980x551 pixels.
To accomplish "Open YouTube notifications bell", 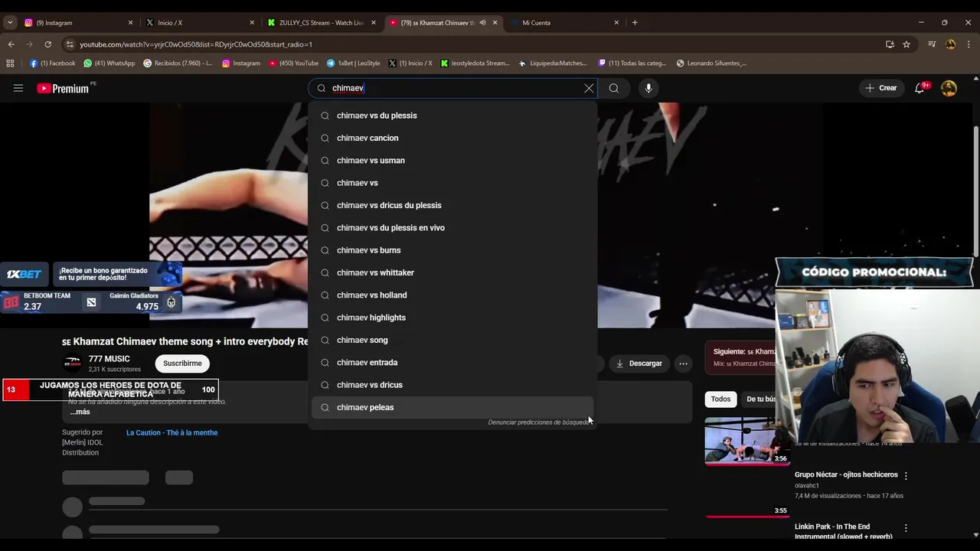I will tap(920, 88).
